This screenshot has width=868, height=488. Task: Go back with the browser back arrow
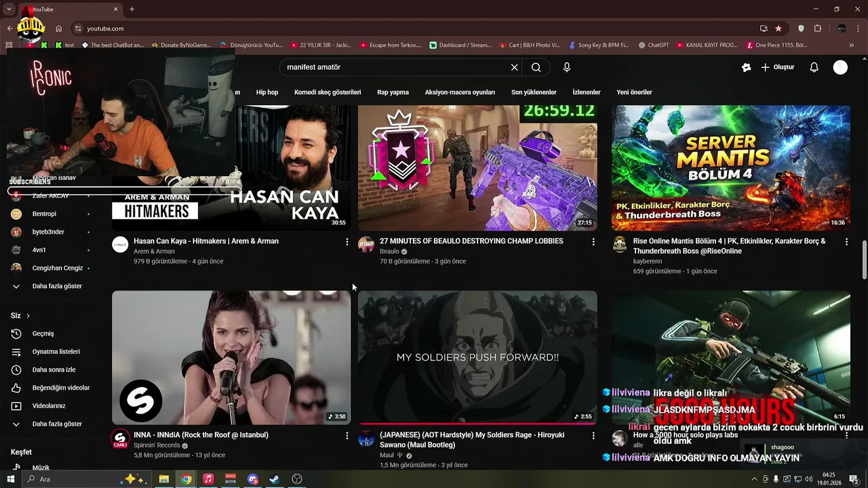click(x=9, y=28)
